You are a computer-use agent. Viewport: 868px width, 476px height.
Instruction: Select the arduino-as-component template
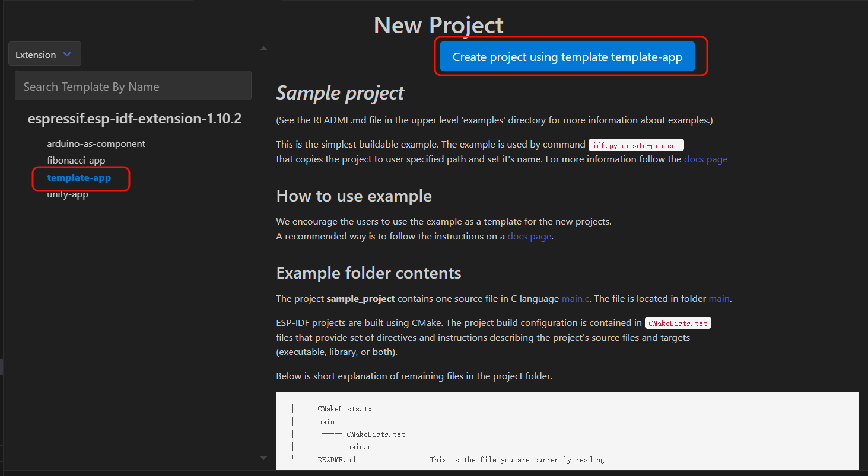pos(96,144)
